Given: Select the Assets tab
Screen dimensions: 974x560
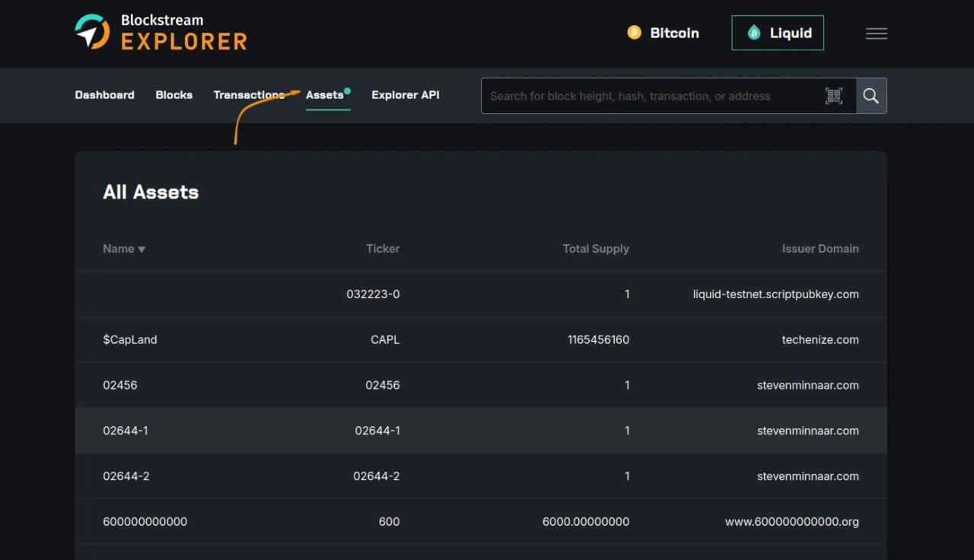Looking at the screenshot, I should (x=325, y=95).
